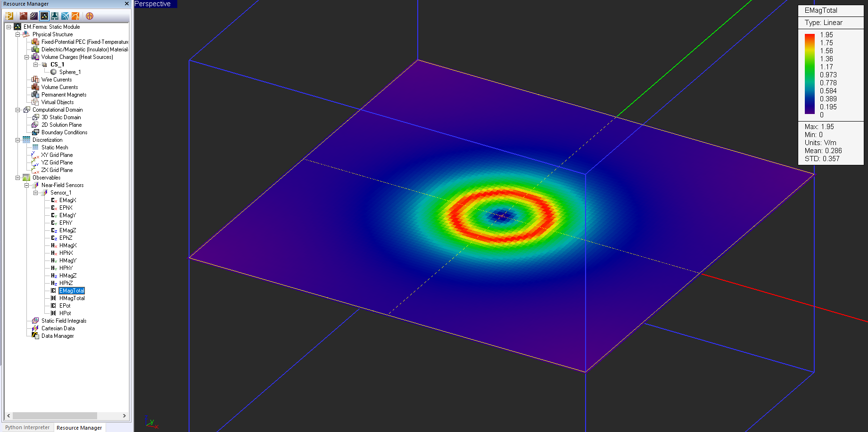Select the HMagTotal field result

pyautogui.click(x=72, y=298)
